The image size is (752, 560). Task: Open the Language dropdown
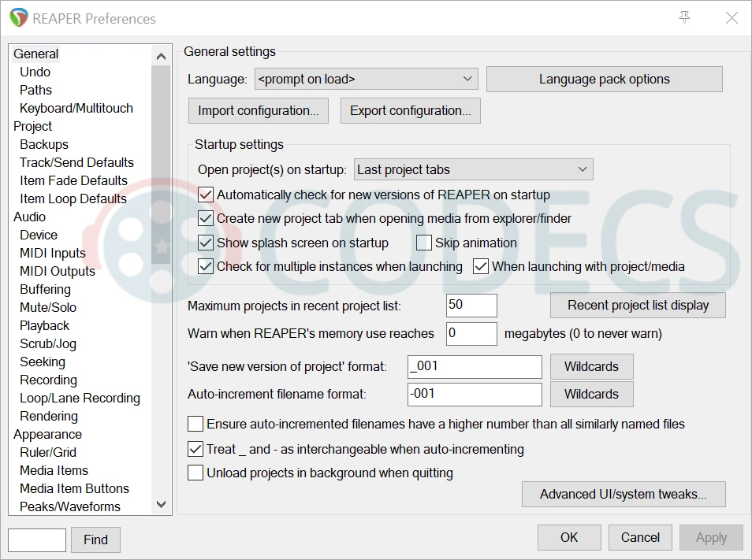366,79
